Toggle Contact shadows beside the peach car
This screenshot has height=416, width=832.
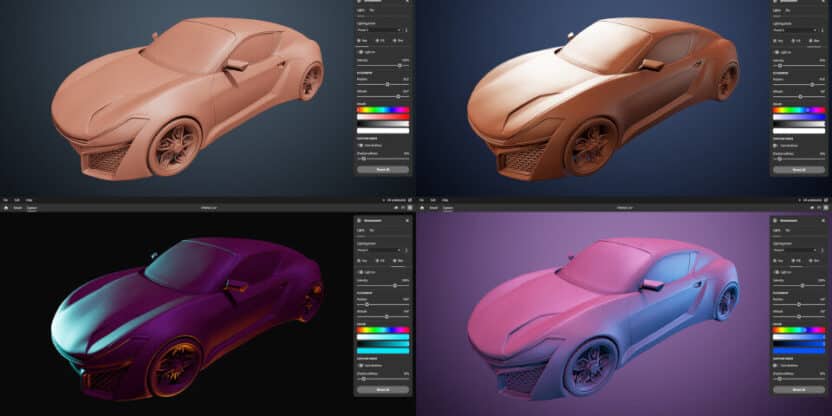coord(361,145)
